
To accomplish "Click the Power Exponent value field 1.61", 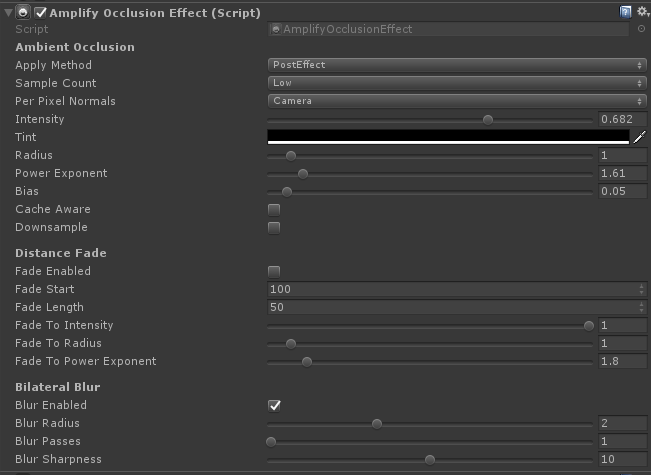I will pos(622,173).
